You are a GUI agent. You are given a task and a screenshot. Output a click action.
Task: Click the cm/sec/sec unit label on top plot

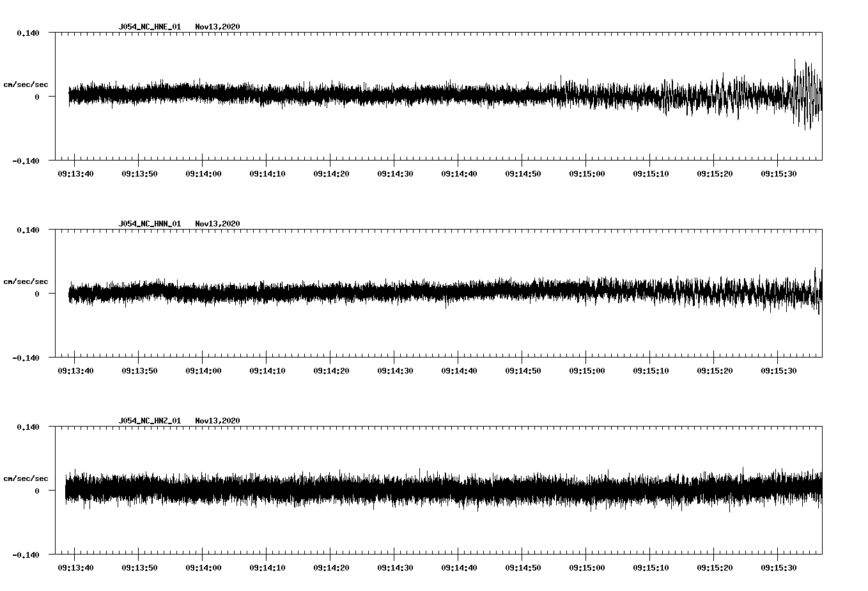pyautogui.click(x=26, y=84)
